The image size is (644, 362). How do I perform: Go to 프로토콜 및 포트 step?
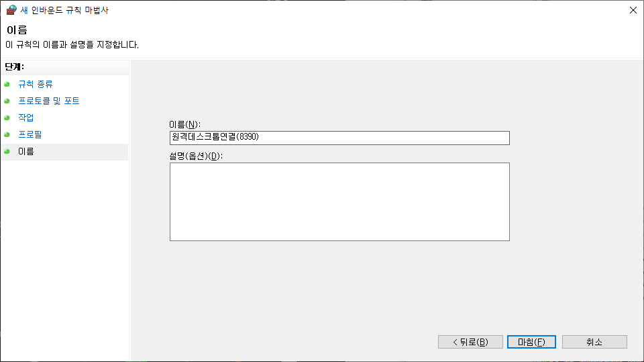[x=48, y=101]
